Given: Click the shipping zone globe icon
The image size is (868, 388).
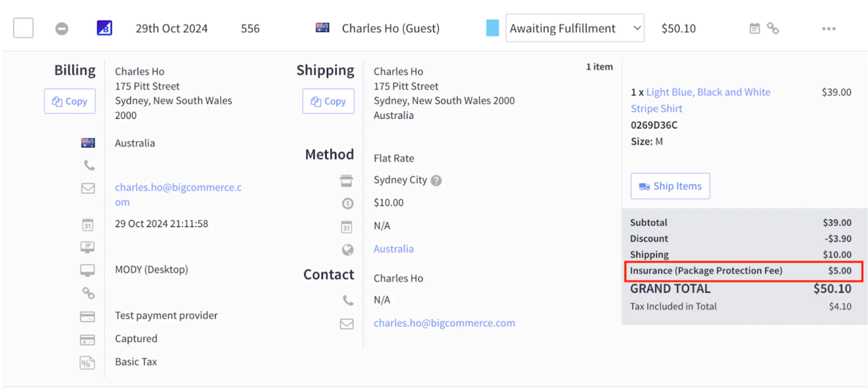Looking at the screenshot, I should point(347,250).
